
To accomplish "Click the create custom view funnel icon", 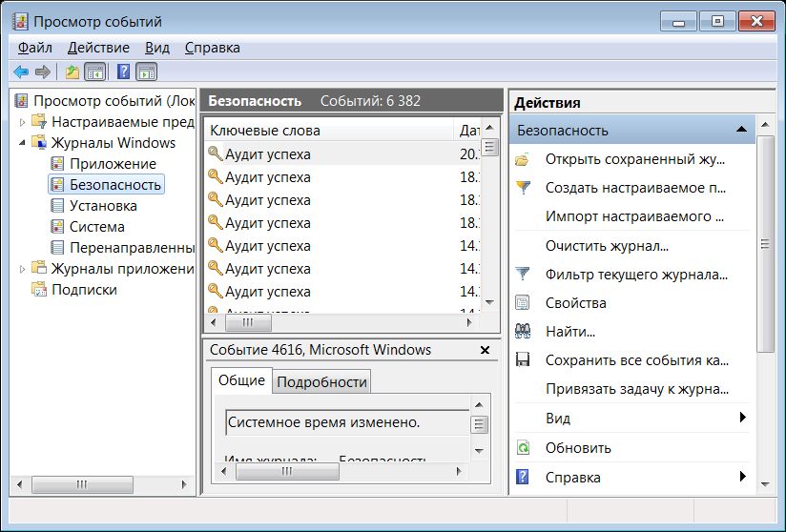I will pos(523,188).
